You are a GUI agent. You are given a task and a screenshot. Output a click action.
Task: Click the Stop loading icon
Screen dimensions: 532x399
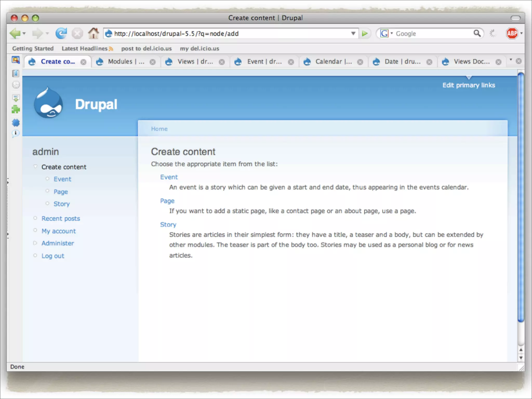coord(77,34)
